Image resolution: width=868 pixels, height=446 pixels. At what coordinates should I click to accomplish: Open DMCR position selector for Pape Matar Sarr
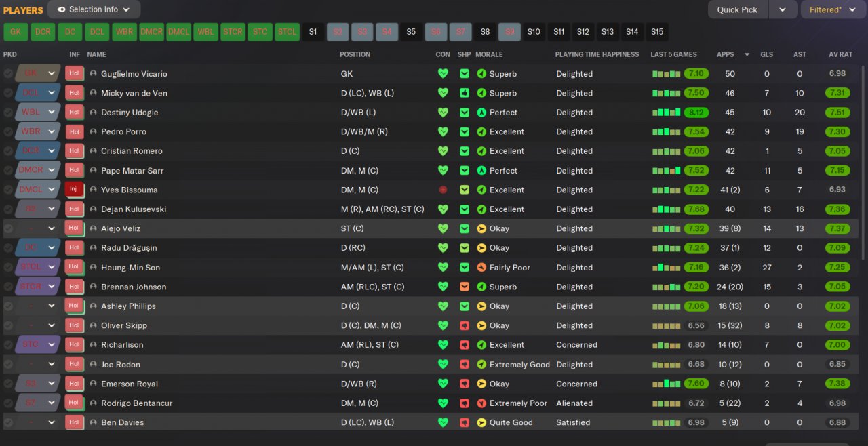37,170
